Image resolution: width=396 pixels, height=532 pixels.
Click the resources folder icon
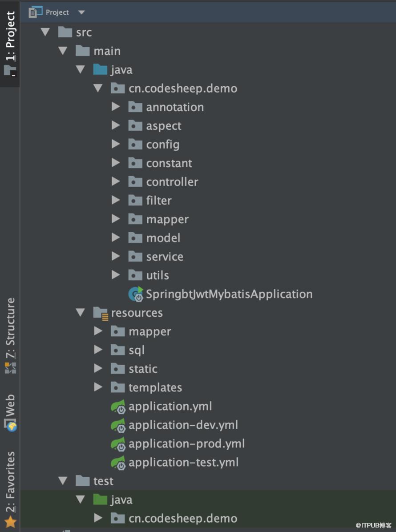click(101, 313)
